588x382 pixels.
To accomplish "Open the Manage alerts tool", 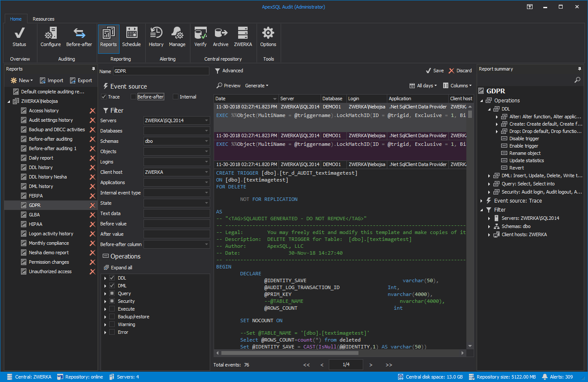I will click(x=177, y=37).
